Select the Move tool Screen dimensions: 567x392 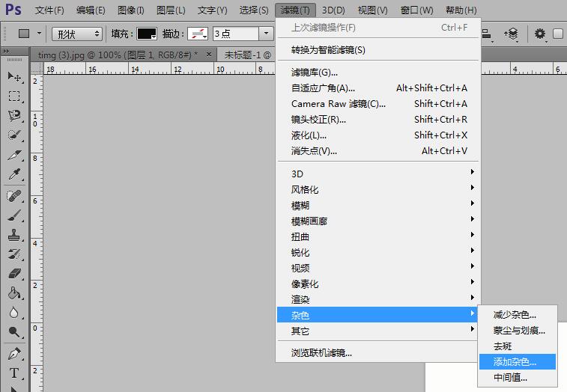[14, 77]
